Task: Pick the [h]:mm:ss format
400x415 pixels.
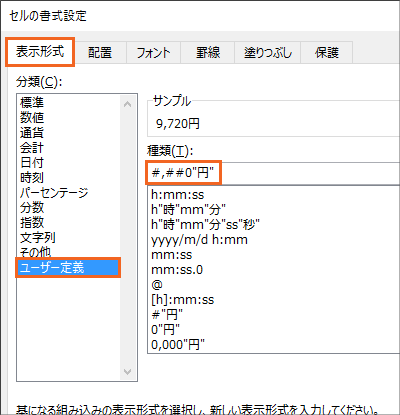Action: pyautogui.click(x=182, y=300)
